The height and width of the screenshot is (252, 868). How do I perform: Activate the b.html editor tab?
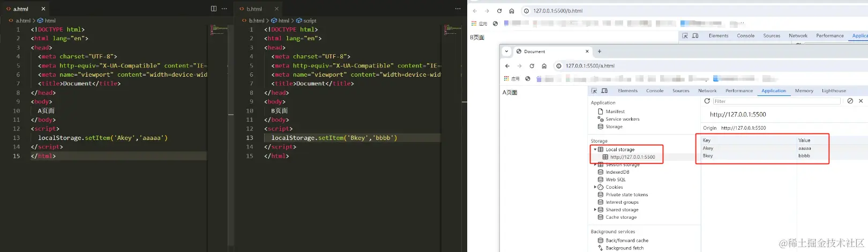(x=259, y=9)
